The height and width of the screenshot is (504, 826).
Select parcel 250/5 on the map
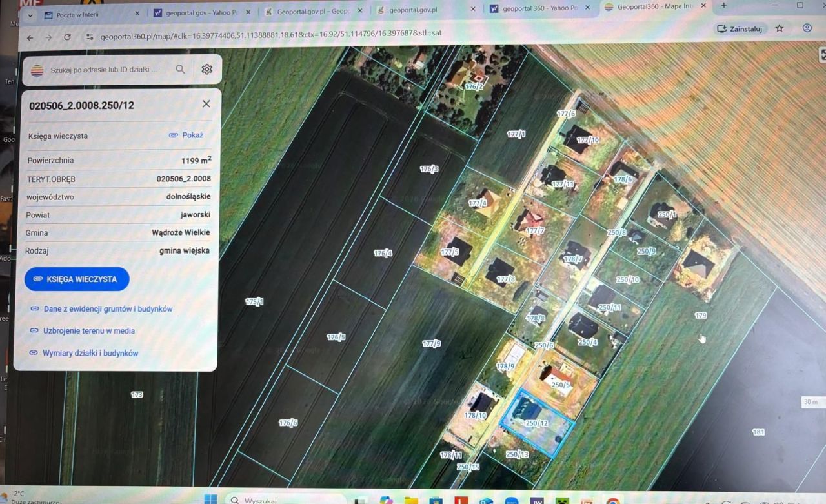pyautogui.click(x=562, y=385)
